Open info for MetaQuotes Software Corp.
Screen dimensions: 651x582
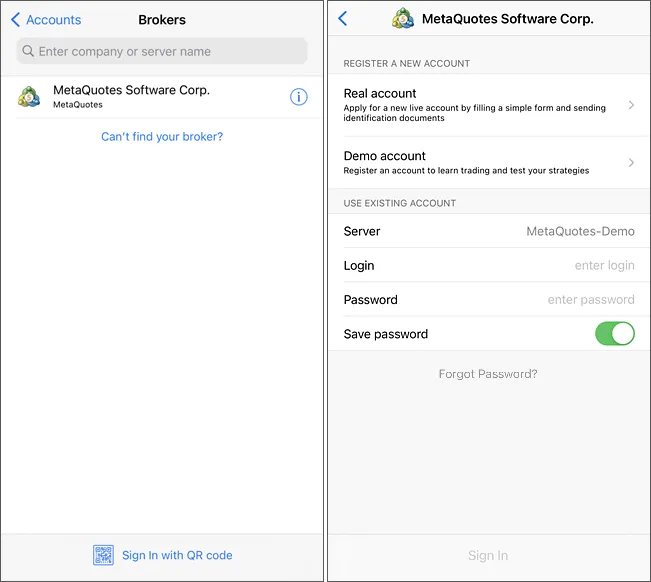click(x=299, y=97)
